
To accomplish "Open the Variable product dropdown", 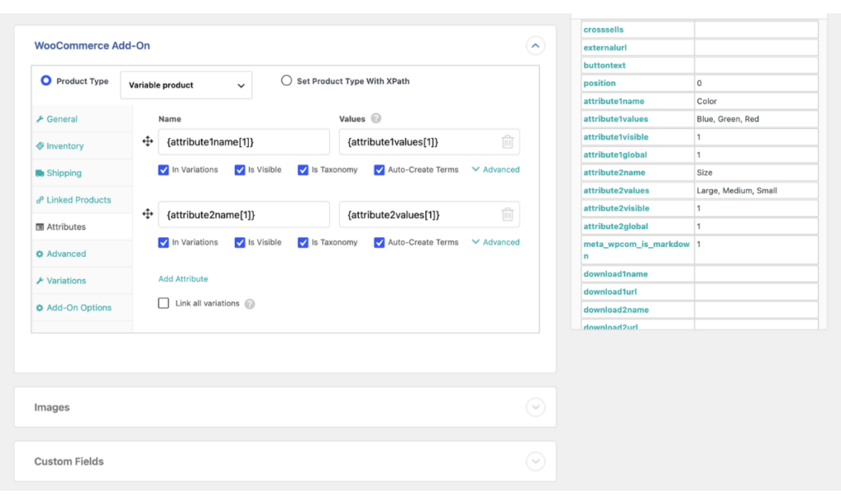I will tap(186, 85).
